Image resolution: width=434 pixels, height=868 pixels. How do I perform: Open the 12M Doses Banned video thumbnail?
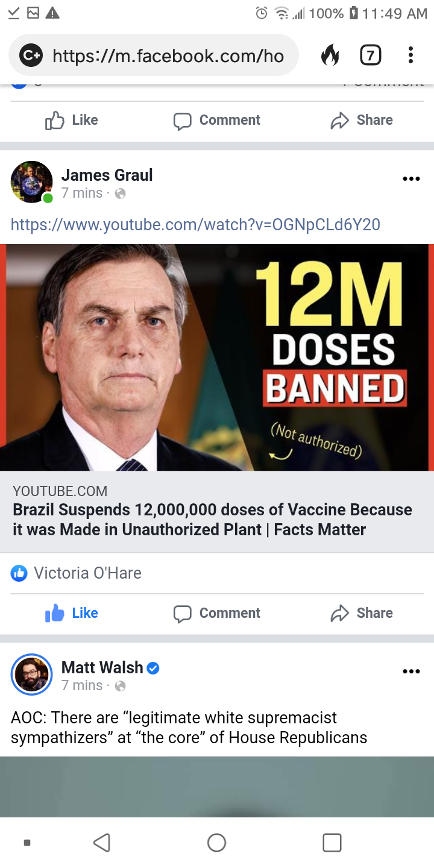point(217,357)
